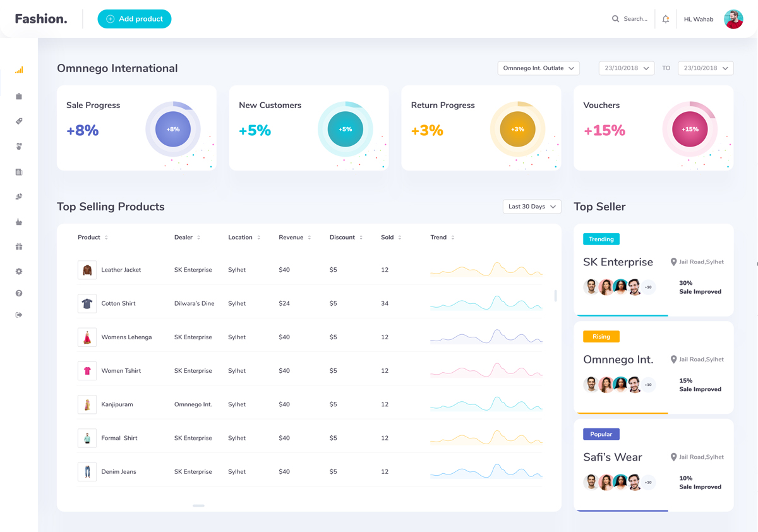Image resolution: width=758 pixels, height=532 pixels.
Task: Open the basket icon in the sidebar
Action: click(18, 222)
